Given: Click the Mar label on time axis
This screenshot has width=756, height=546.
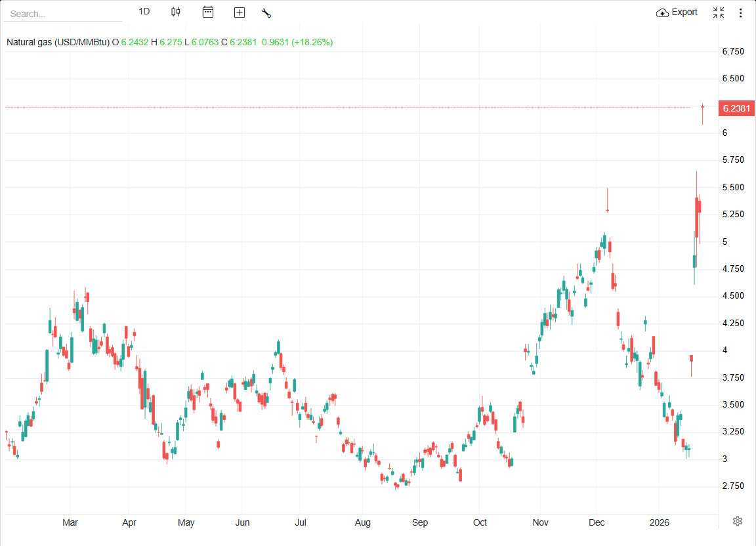Looking at the screenshot, I should tap(70, 522).
